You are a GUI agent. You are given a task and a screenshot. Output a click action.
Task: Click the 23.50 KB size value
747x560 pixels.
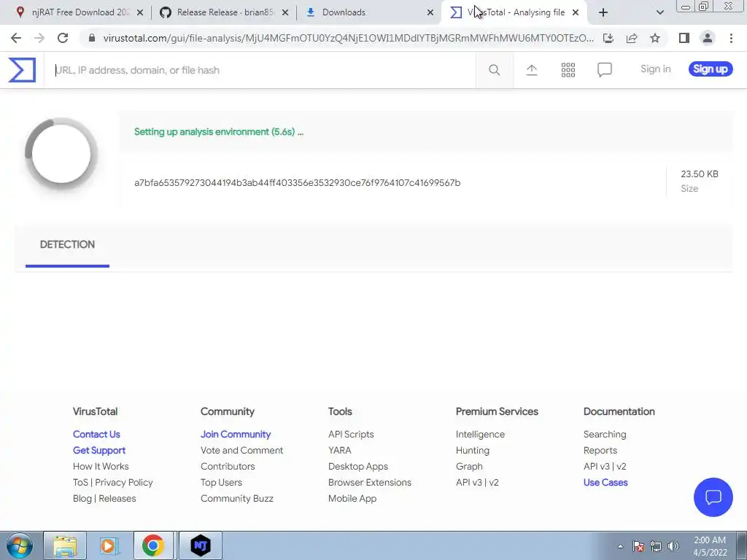[x=700, y=174]
